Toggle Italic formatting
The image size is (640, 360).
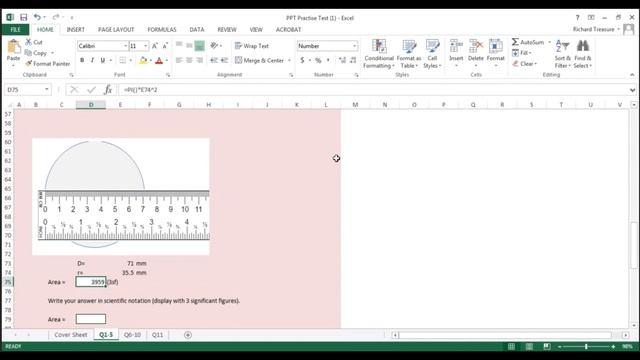(x=92, y=60)
